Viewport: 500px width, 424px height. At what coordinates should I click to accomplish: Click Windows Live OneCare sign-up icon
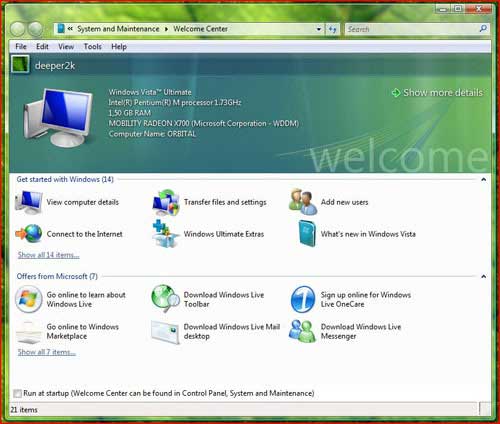point(303,299)
